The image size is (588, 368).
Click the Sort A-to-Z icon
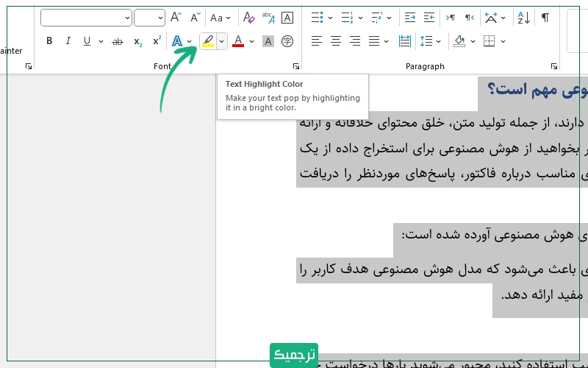click(523, 18)
